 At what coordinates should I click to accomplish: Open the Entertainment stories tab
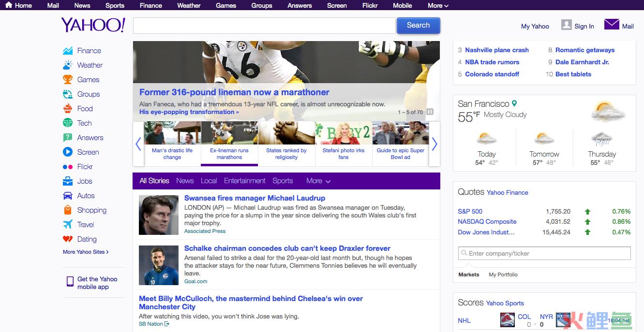[245, 181]
